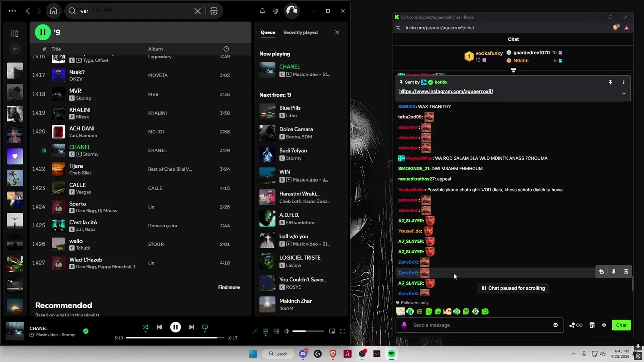The width and height of the screenshot is (644, 362).
Task: Expand the pinned message chevron in chat
Action: pos(624,93)
